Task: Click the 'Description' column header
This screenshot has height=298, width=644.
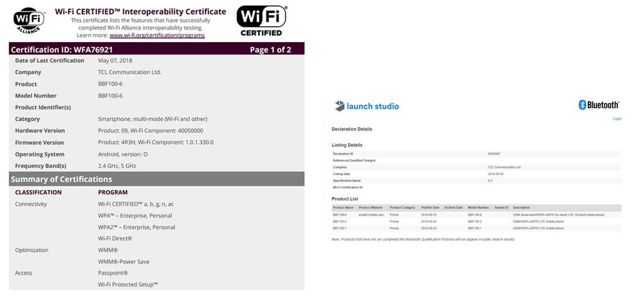Action: click(521, 207)
